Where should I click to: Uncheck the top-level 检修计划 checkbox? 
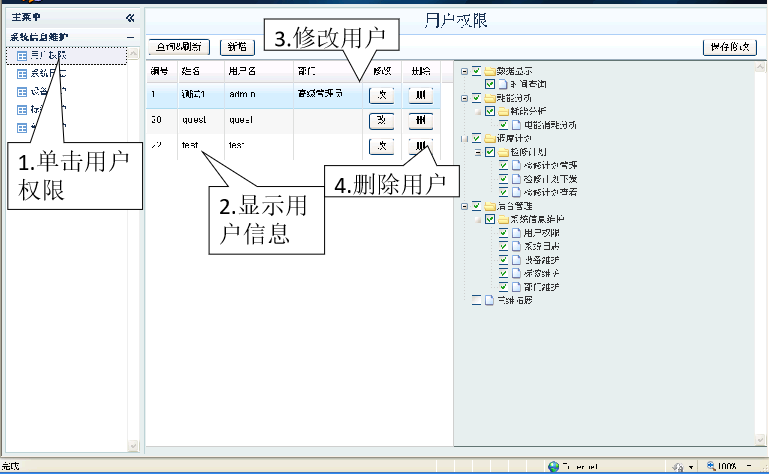(476, 138)
